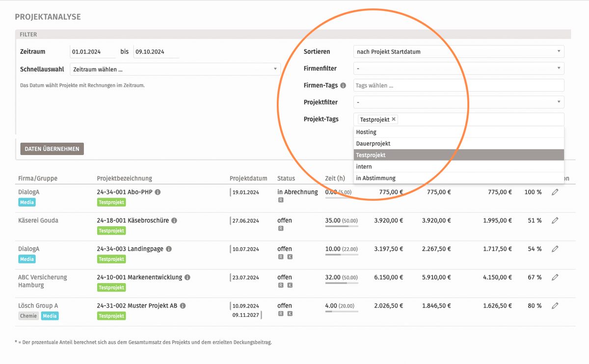Open info icon next to Abo-PHP project
This screenshot has height=364, width=589.
point(158,192)
